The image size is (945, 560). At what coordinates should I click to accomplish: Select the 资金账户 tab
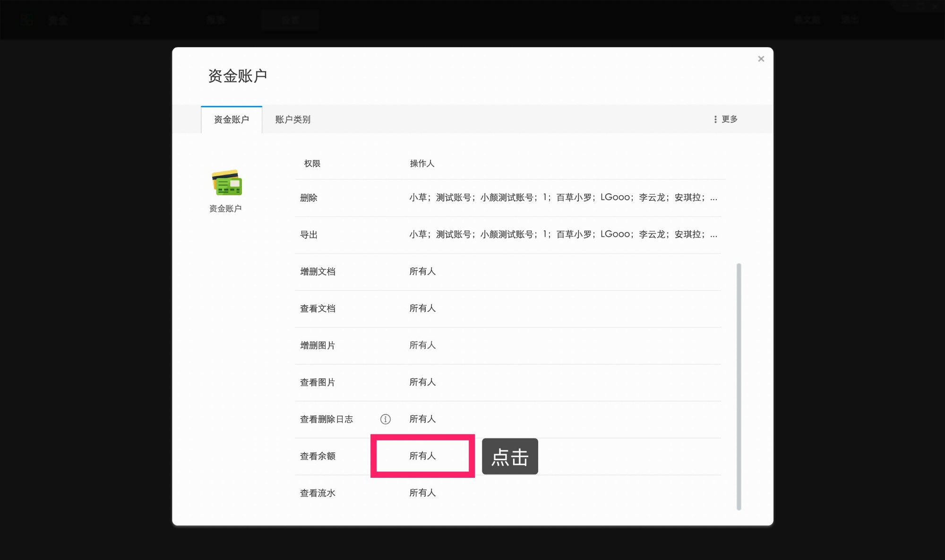(231, 120)
